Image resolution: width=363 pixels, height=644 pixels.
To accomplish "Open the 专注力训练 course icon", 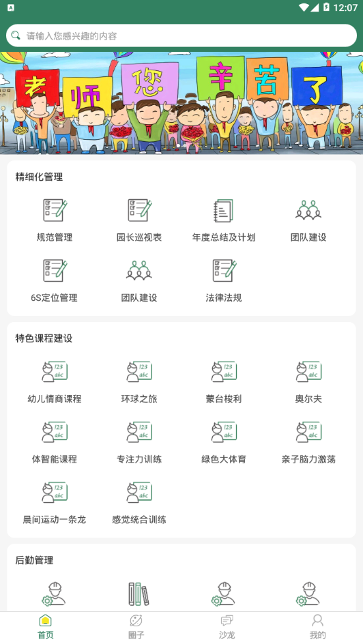I will coord(139,432).
